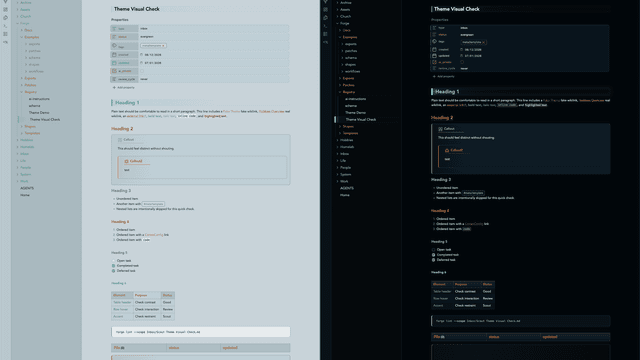The image size is (640, 360).
Task: Click updated property calendar icon in light window
Action: pyautogui.click(x=114, y=63)
